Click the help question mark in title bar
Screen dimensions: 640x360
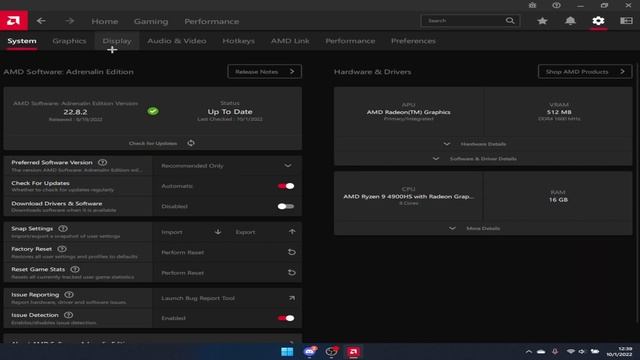click(x=556, y=5)
